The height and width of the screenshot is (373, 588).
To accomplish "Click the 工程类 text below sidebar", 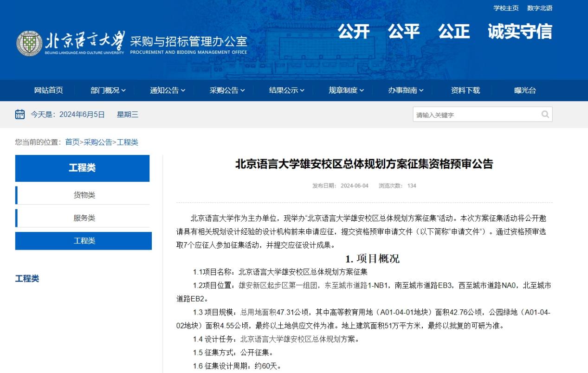I will [27, 278].
